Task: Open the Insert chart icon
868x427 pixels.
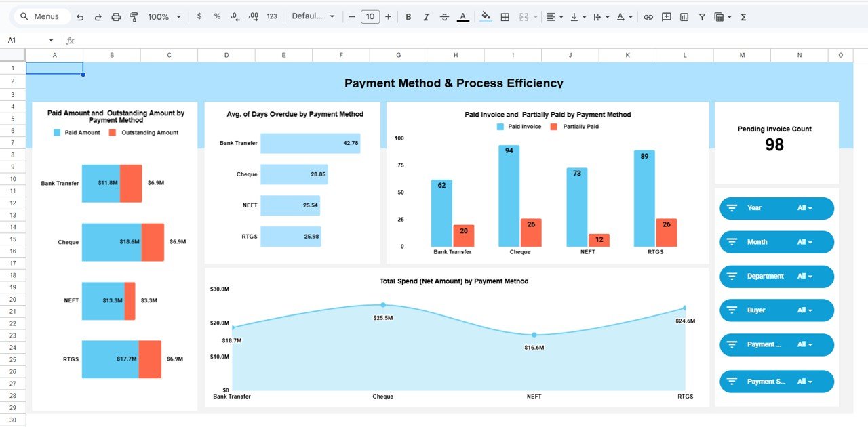Action: point(685,16)
